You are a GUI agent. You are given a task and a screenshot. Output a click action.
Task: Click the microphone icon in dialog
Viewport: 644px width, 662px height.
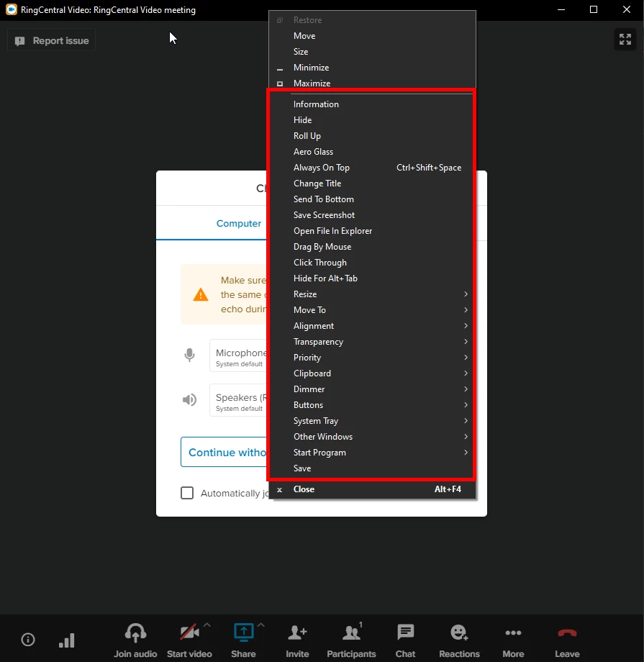(190, 355)
